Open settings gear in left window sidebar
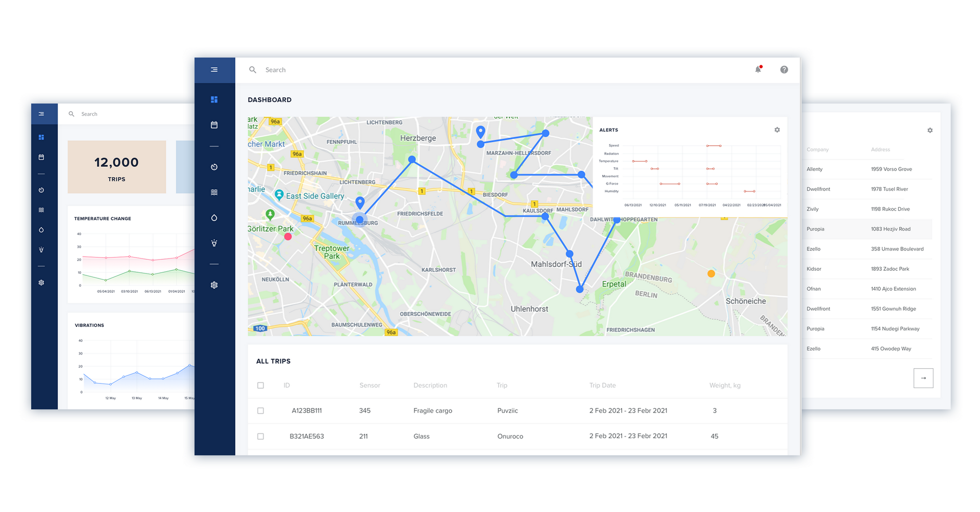This screenshot has height=512, width=980. (41, 283)
